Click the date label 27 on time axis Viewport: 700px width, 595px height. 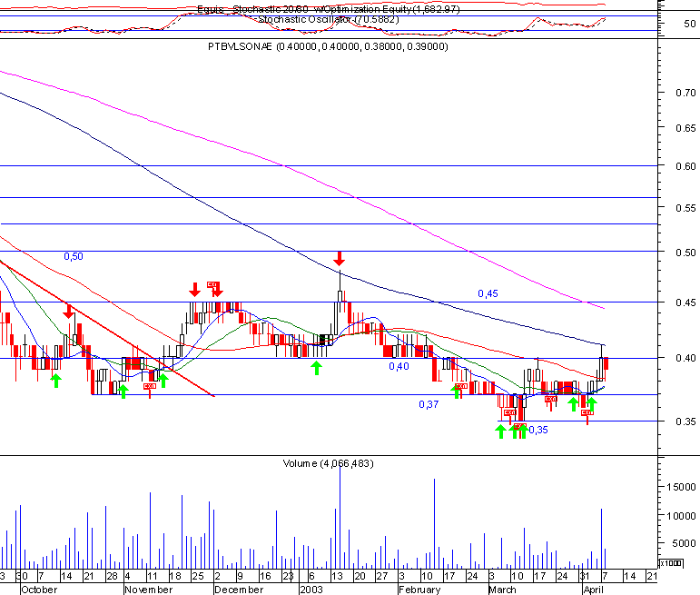pyautogui.click(x=382, y=576)
